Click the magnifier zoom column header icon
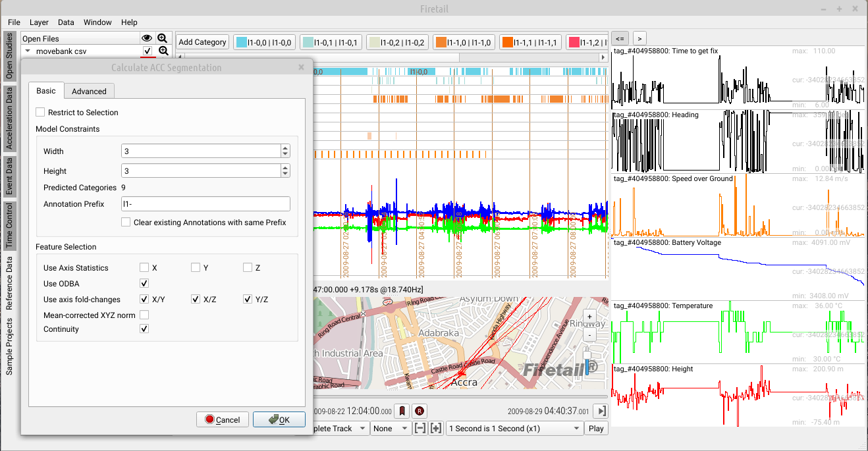 click(x=163, y=39)
